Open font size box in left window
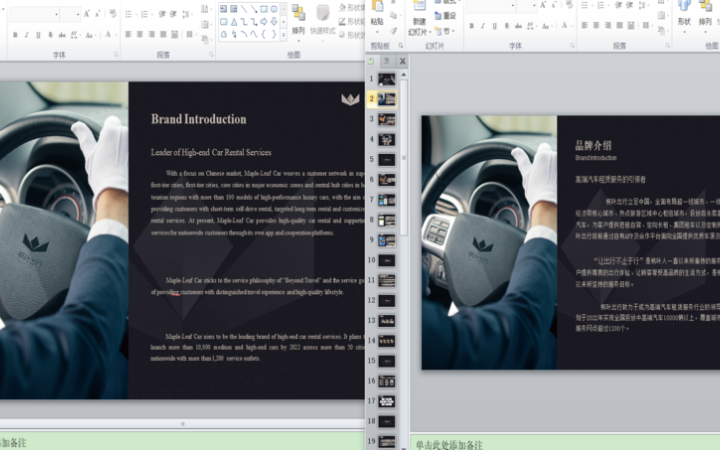The height and width of the screenshot is (450, 720). (x=71, y=14)
